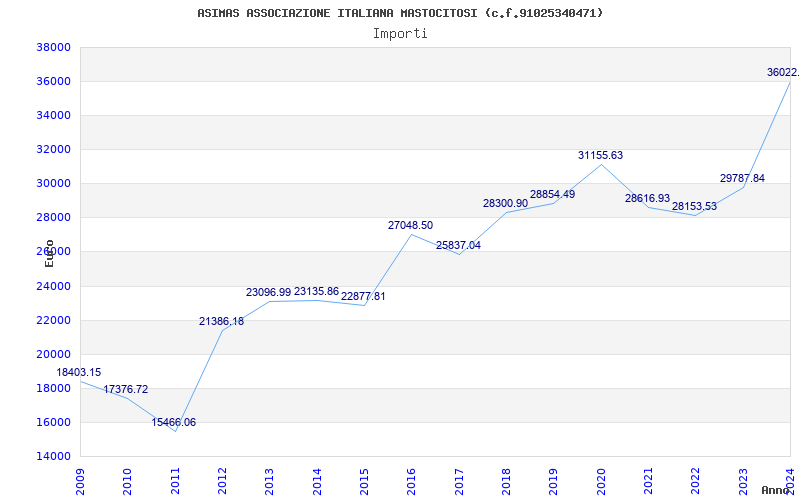This screenshot has width=800, height=500.
Task: Click the 2022 x-axis year label
Action: coord(695,482)
